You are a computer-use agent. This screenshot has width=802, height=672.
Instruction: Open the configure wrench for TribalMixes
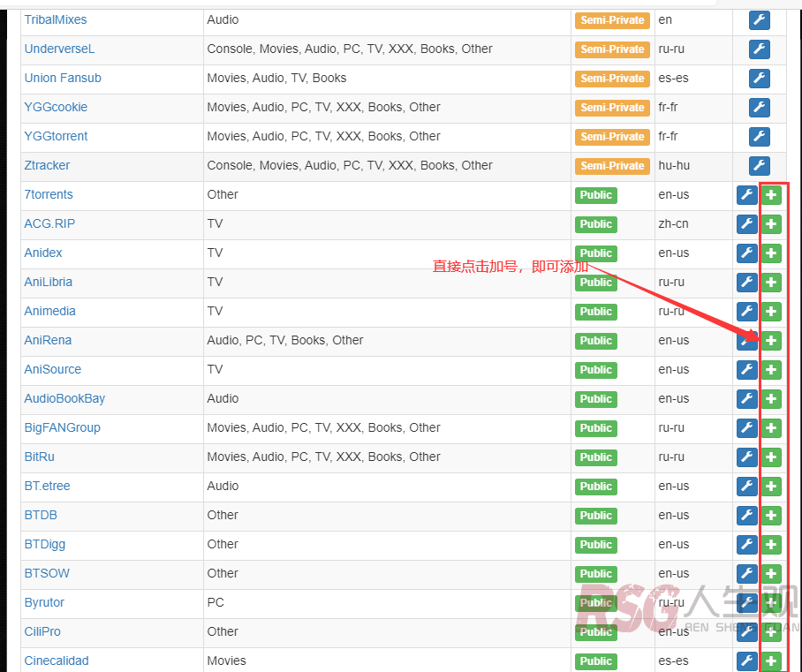point(759,20)
